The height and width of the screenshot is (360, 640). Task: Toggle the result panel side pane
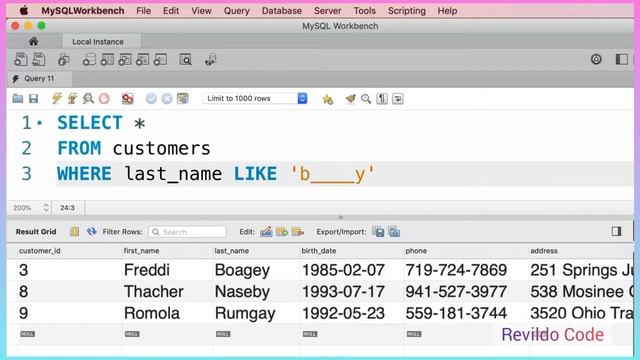click(616, 231)
